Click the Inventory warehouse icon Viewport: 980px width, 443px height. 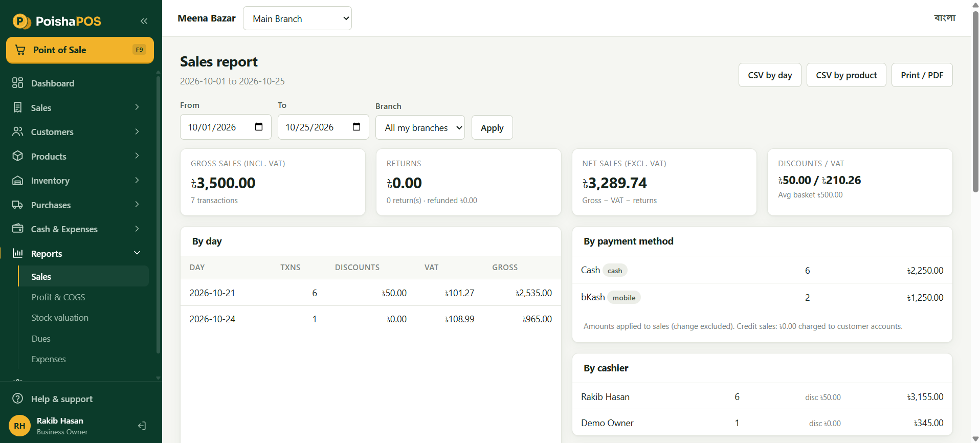[x=18, y=181]
